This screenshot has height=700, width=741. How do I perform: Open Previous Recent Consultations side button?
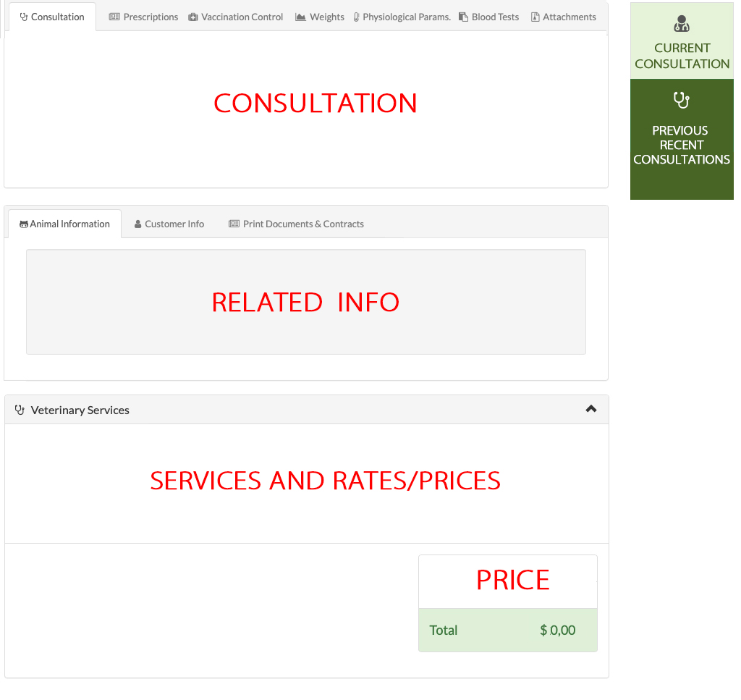[x=682, y=140]
